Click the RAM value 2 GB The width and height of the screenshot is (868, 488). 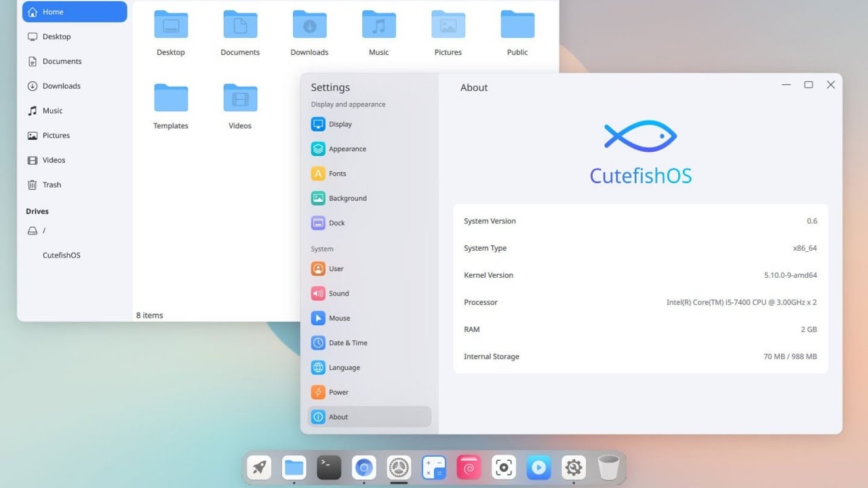[808, 329]
